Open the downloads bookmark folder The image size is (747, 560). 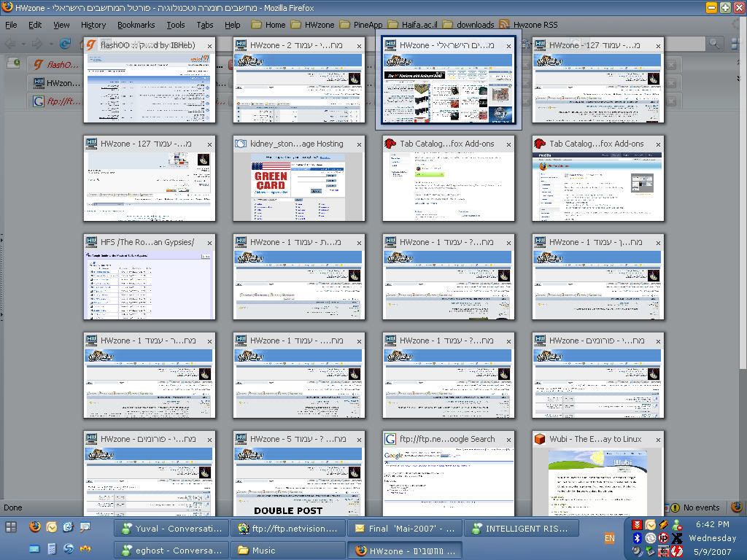[x=468, y=25]
